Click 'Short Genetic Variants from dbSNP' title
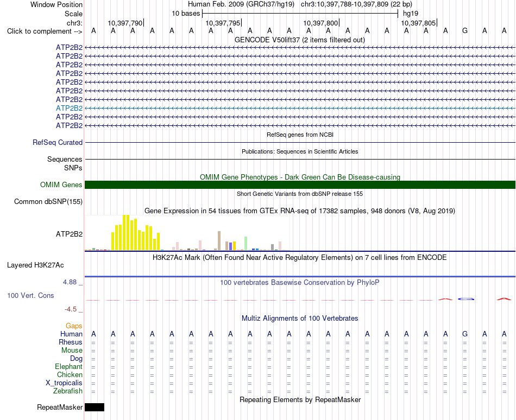 (300, 194)
